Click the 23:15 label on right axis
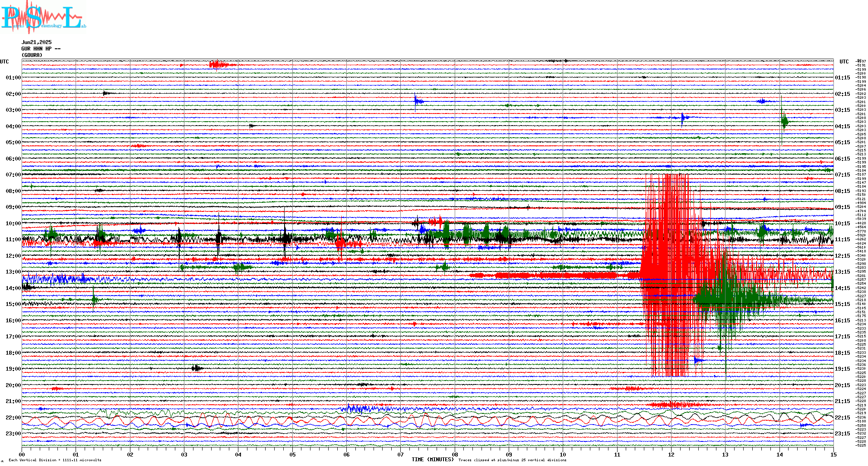The image size is (868, 466). tap(843, 434)
